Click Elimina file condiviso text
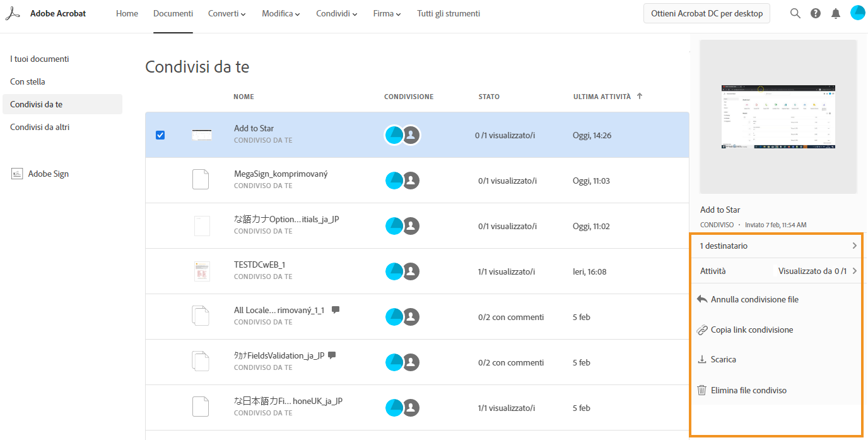This screenshot has width=868, height=440. 749,390
